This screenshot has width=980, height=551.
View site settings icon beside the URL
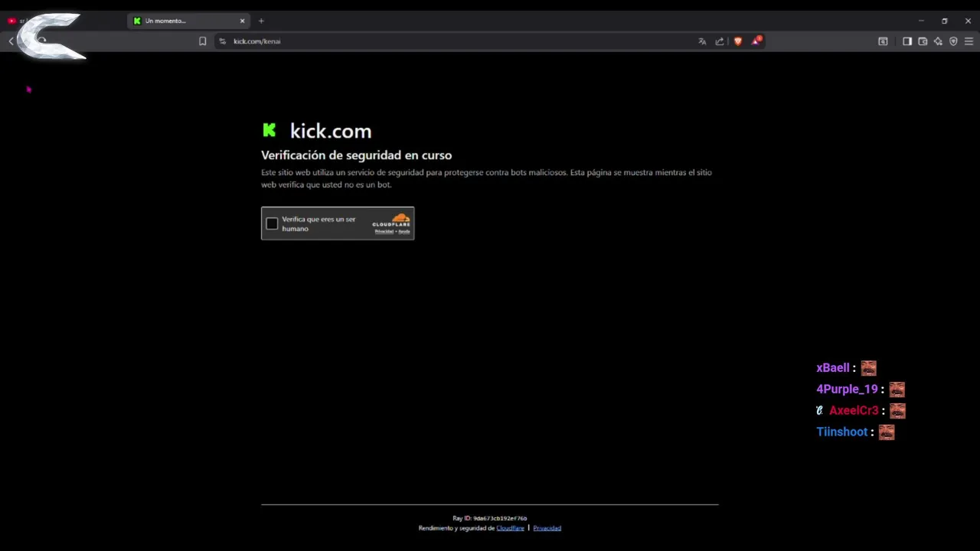point(222,41)
